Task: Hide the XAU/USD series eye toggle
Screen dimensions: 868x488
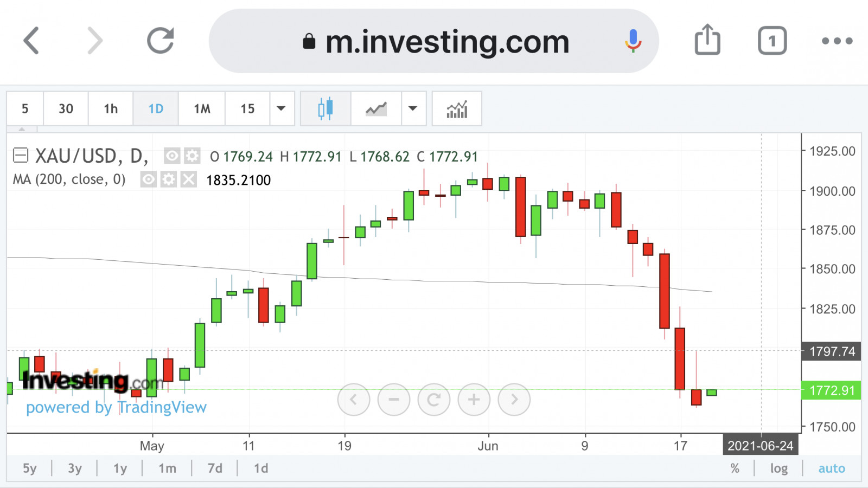Action: coord(172,156)
